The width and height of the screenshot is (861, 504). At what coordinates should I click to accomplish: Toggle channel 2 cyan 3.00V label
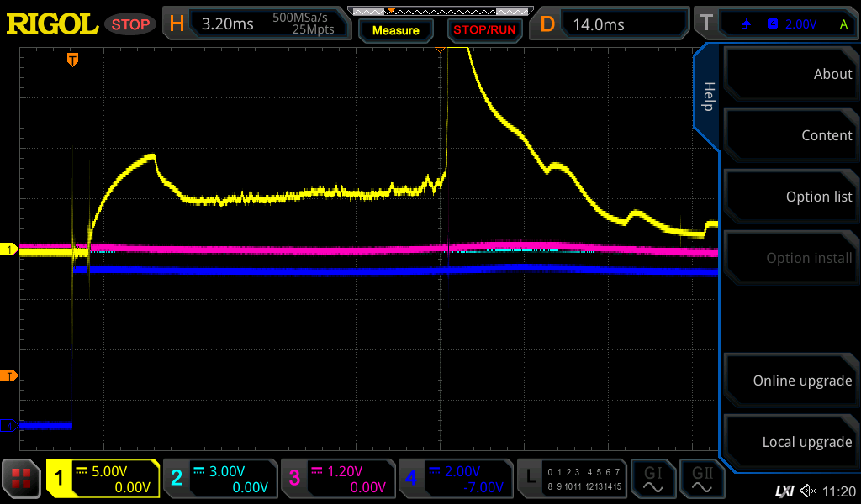click(x=220, y=479)
